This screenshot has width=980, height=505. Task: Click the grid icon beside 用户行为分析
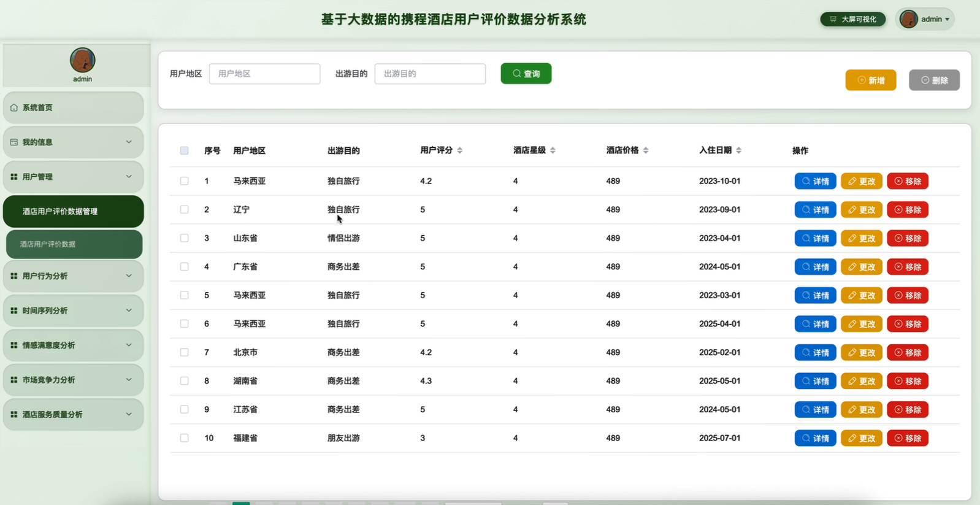pyautogui.click(x=14, y=276)
